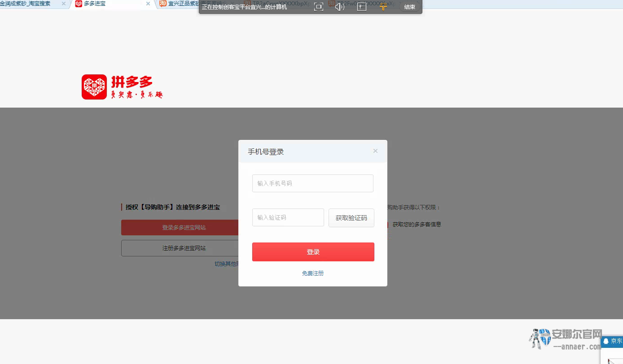The height and width of the screenshot is (364, 623).
Task: Focus the 输入验证码 verification code field
Action: pos(288,217)
